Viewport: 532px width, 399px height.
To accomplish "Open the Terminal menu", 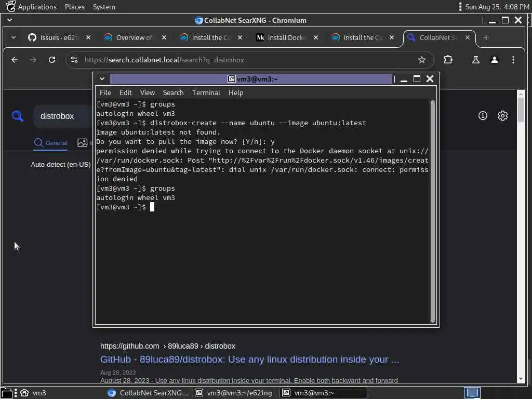I will click(x=206, y=92).
